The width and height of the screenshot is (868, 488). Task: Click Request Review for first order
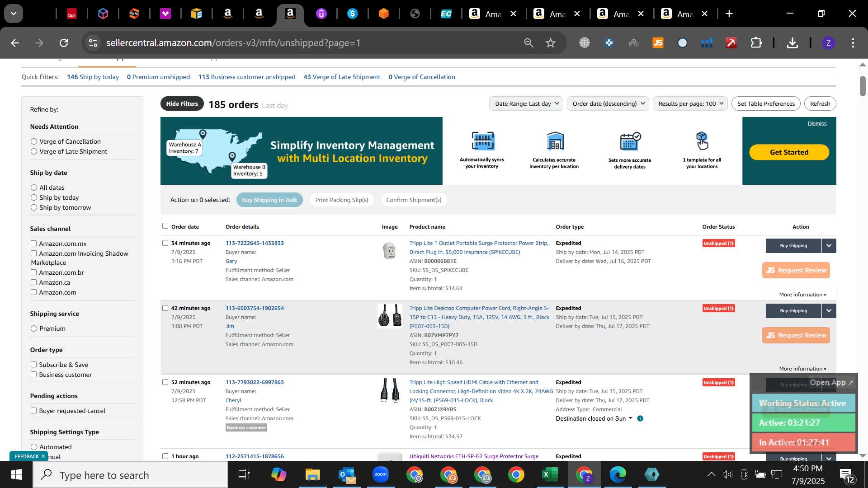tap(796, 270)
